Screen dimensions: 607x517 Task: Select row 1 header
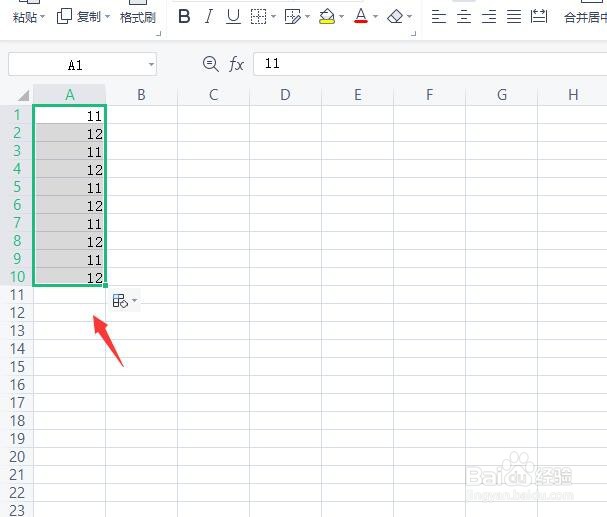point(17,115)
